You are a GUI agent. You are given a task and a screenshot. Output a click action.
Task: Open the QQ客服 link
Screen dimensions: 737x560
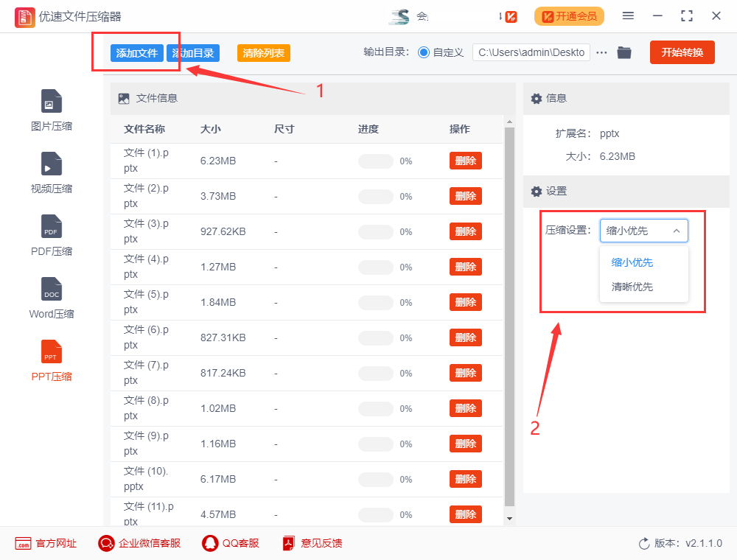pos(241,544)
